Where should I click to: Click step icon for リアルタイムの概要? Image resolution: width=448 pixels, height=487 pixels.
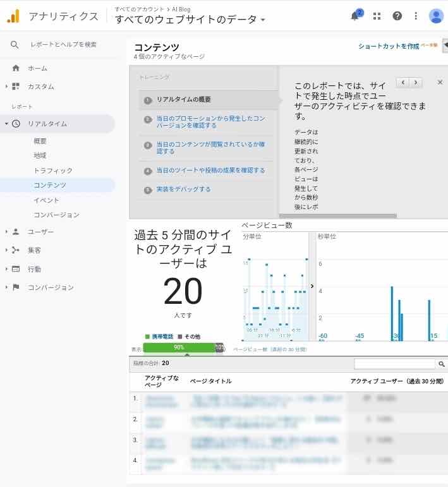click(x=148, y=100)
